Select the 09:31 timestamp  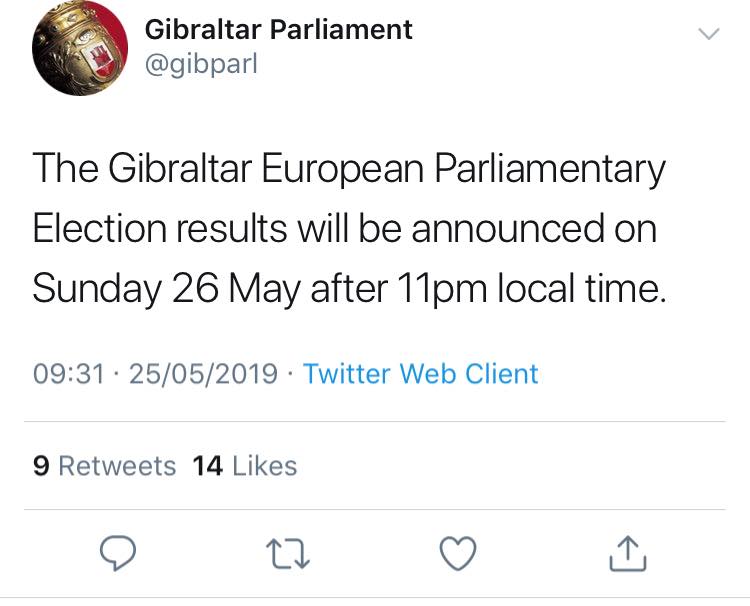point(68,374)
